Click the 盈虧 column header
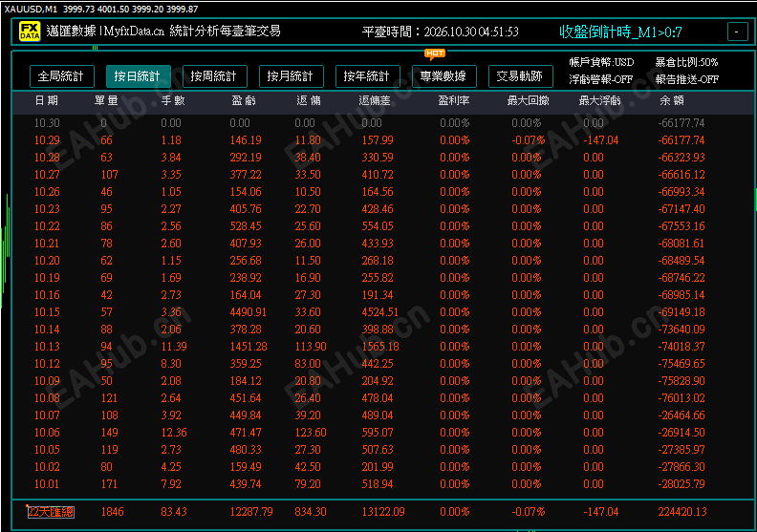Screen dimensions: 757x532 click(244, 100)
